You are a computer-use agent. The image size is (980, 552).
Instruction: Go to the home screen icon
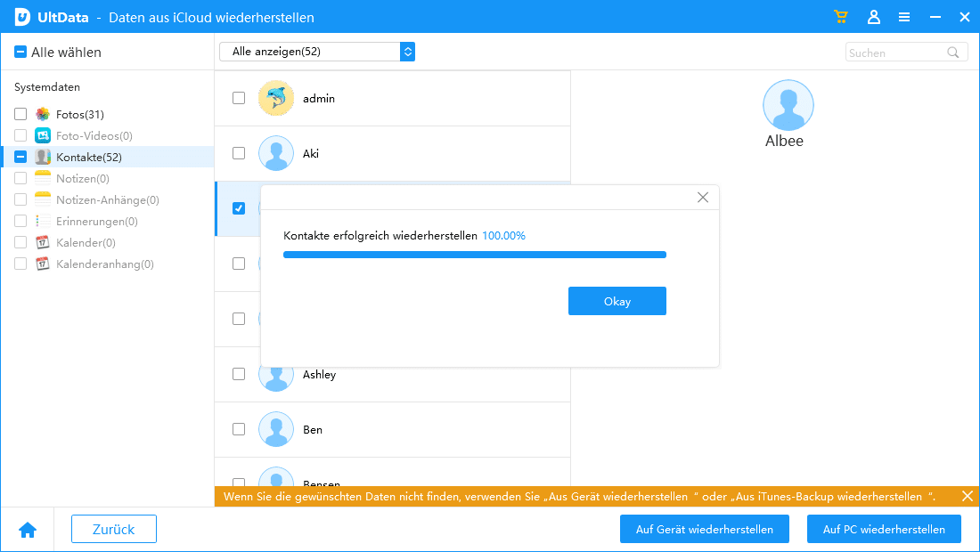point(28,530)
